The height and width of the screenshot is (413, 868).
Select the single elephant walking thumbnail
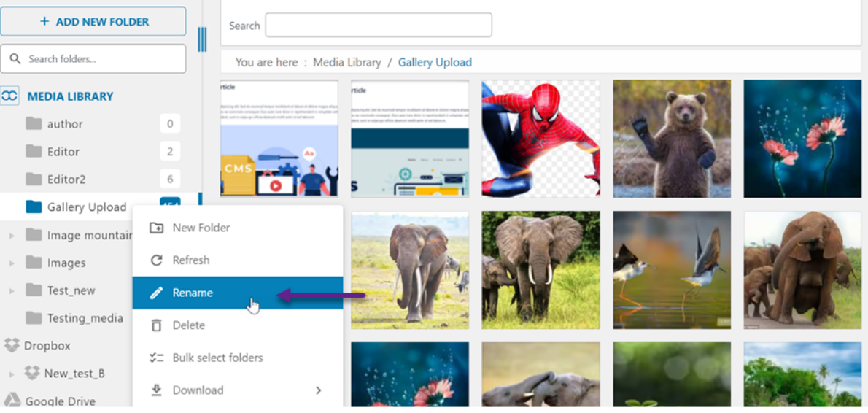[x=410, y=269]
